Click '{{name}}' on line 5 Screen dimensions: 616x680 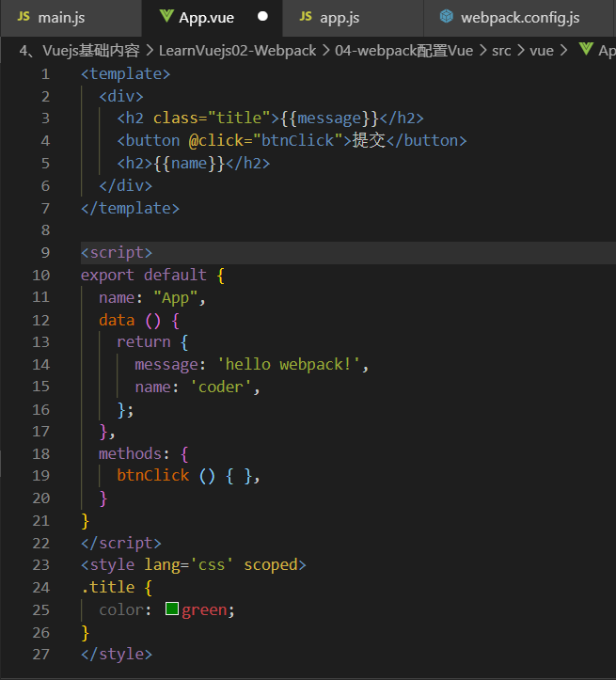(x=189, y=164)
